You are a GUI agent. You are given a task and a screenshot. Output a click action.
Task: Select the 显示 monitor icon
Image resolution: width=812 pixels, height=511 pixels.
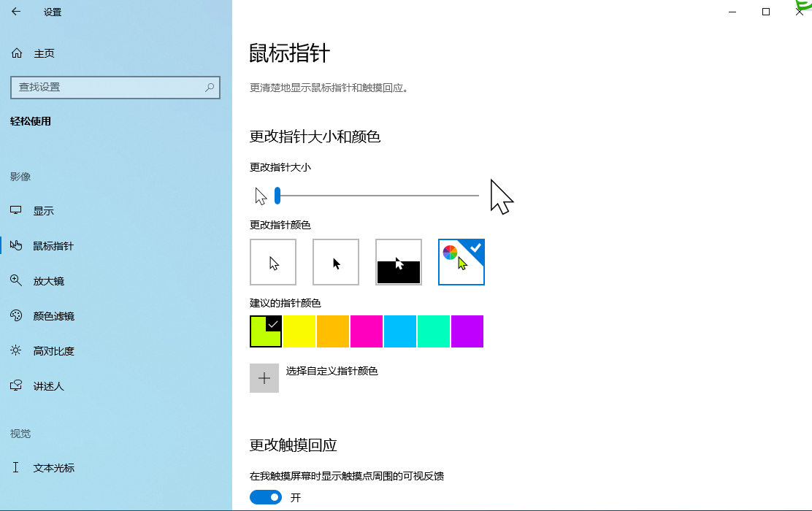tap(16, 210)
